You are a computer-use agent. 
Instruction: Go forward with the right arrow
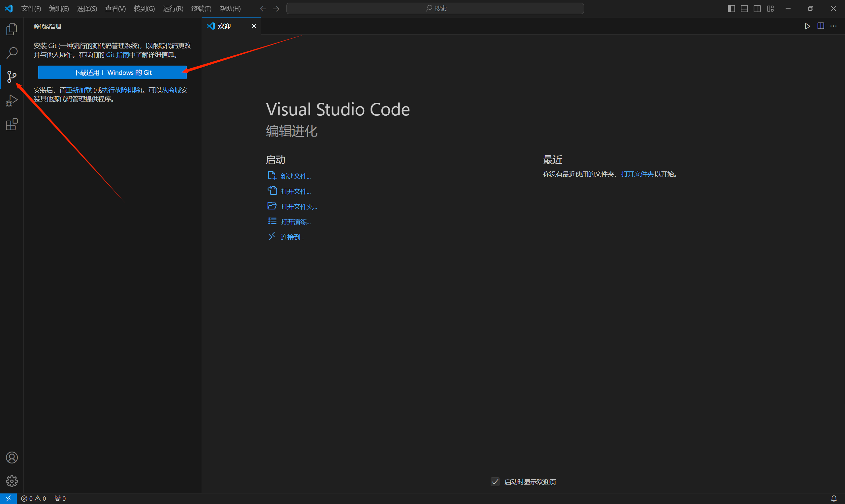pos(276,9)
